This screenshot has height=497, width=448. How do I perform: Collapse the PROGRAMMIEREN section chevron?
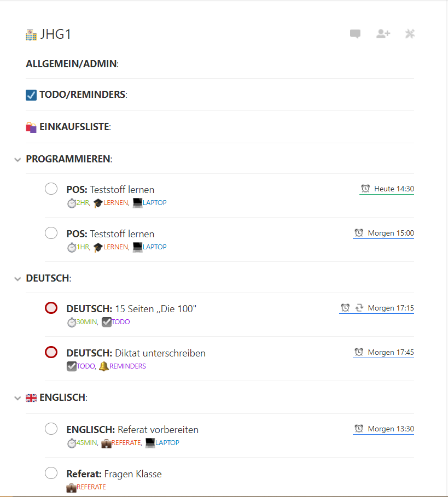point(18,160)
